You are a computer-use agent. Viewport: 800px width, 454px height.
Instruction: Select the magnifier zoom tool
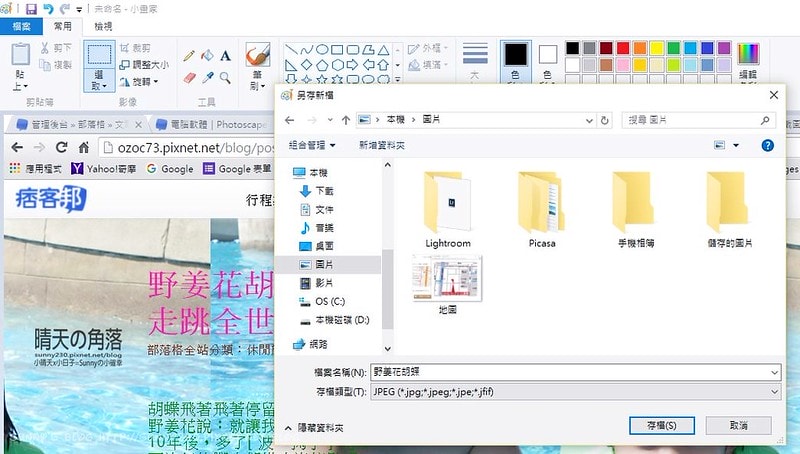tap(226, 78)
